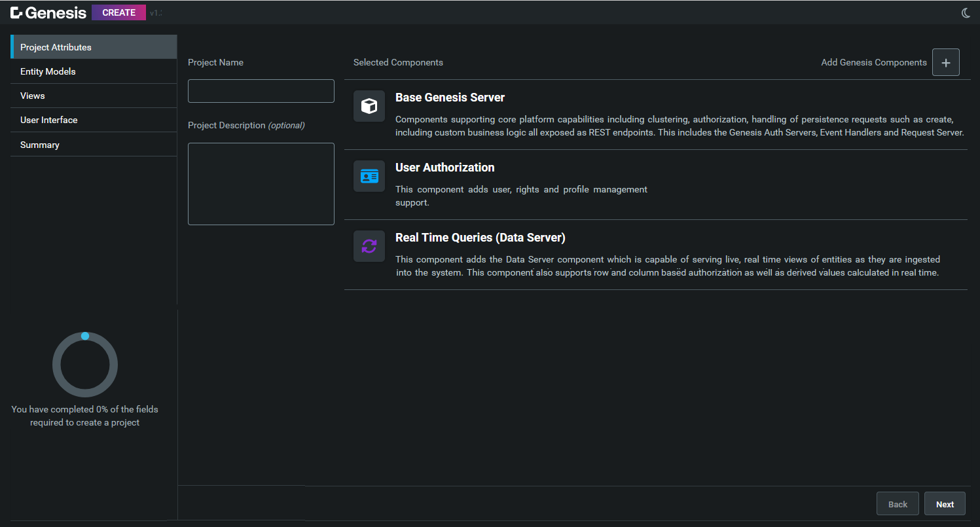The image size is (980, 527).
Task: Switch to the Views section
Action: coord(94,96)
